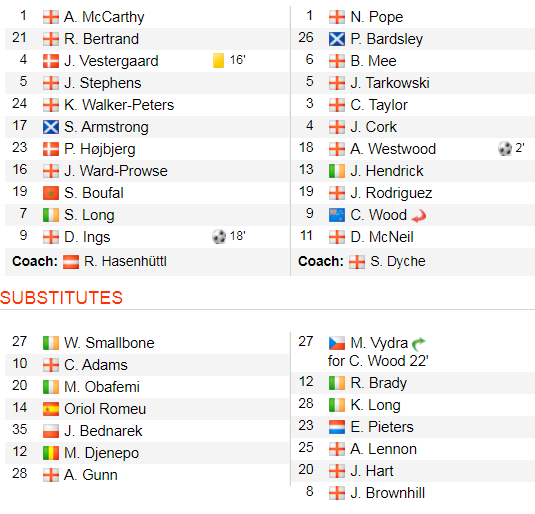This screenshot has height=514, width=535.
Task: Open substitute J. Brownhill entry
Action: 388,493
